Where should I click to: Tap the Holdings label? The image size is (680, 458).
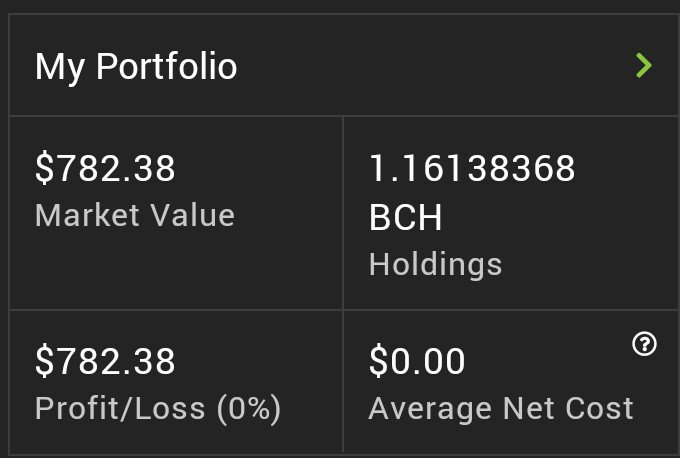tap(435, 264)
